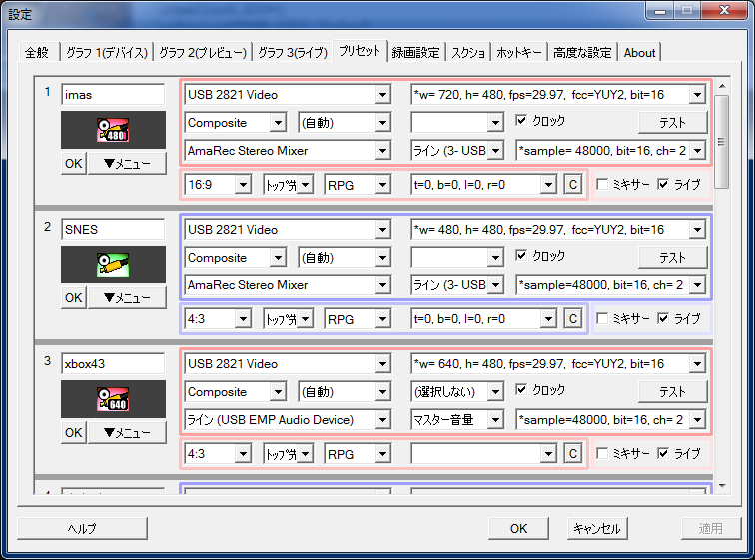
Task: Open the グラフ 3(ライブ) tab
Action: 293,53
